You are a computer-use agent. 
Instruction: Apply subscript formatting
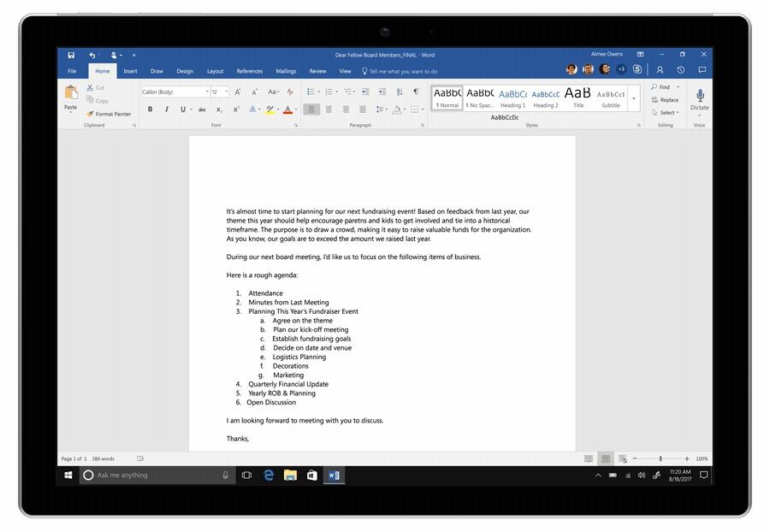(219, 109)
